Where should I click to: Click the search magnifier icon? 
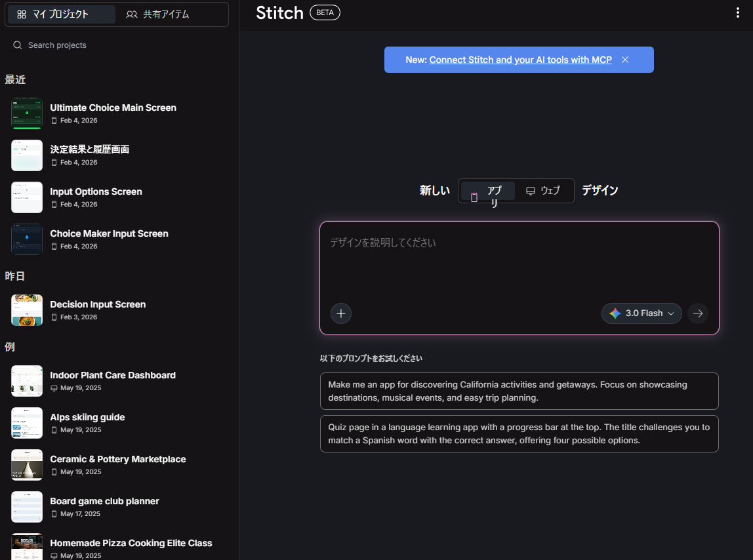tap(18, 45)
